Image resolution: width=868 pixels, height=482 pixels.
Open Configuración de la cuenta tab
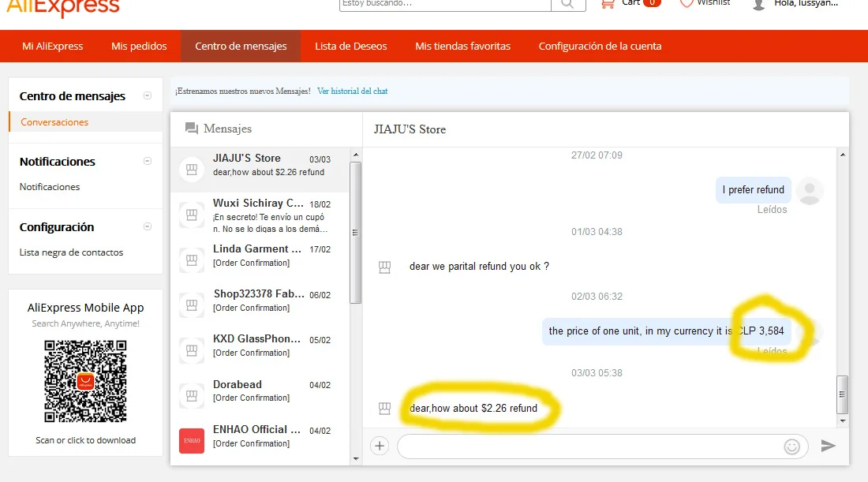[600, 46]
